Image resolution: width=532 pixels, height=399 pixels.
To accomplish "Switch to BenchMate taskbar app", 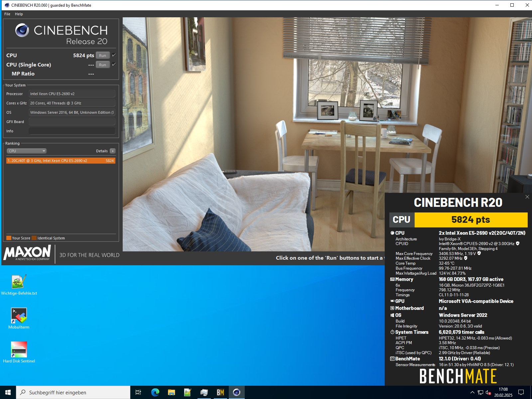I will click(220, 392).
